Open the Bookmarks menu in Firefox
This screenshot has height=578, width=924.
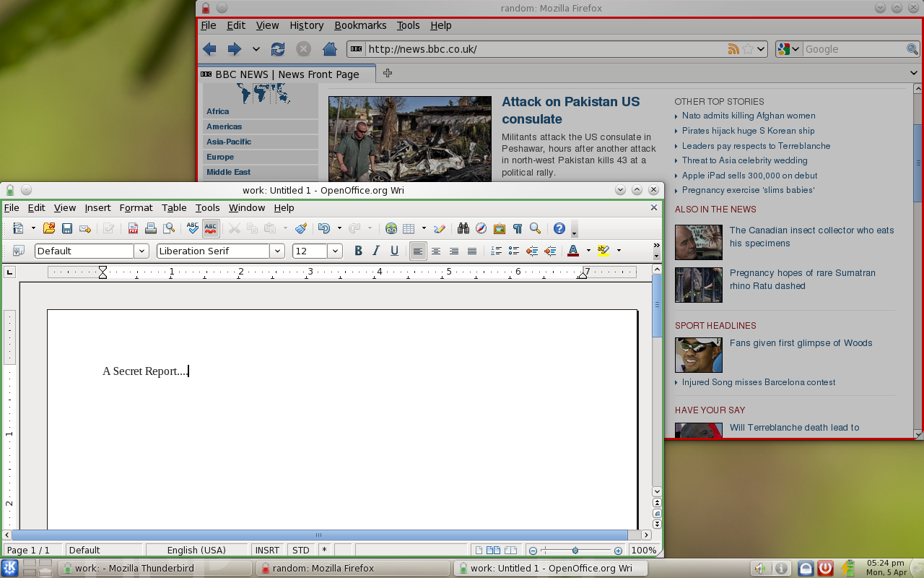(360, 25)
